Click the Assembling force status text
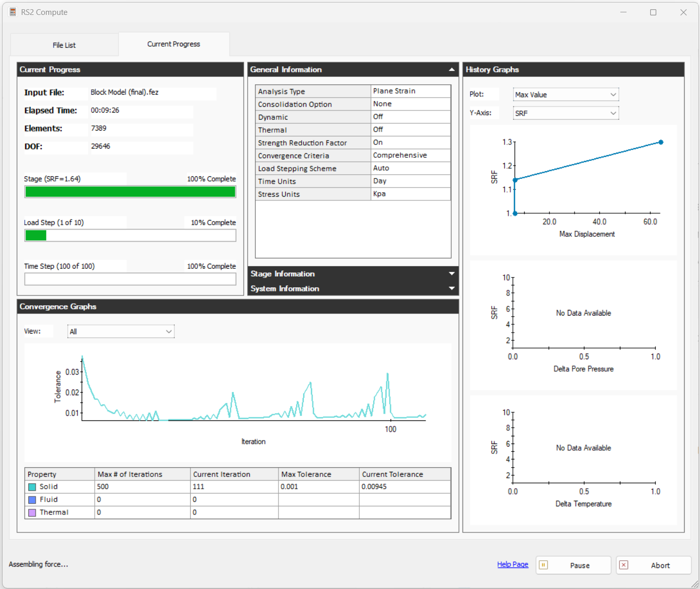Image resolution: width=700 pixels, height=589 pixels. coord(39,564)
